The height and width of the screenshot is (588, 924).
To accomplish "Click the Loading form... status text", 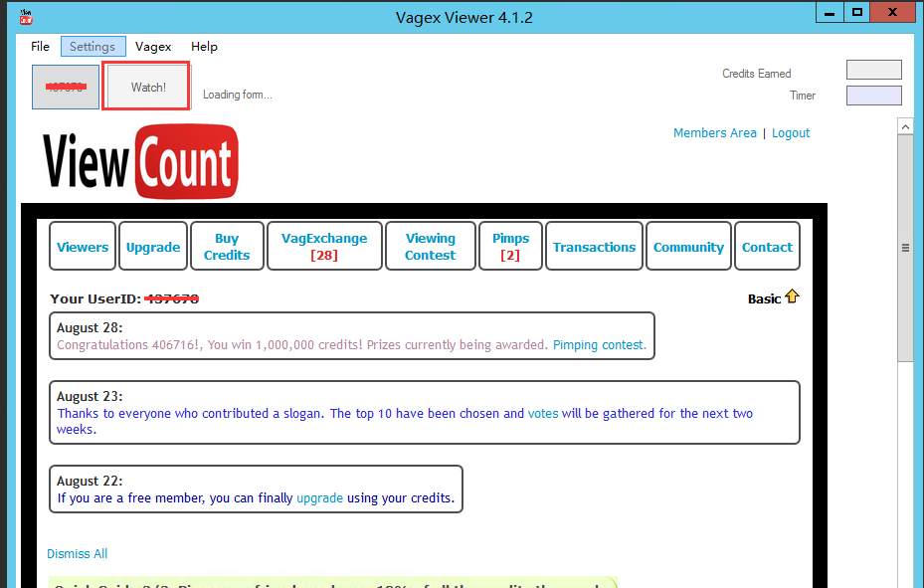I will [238, 95].
